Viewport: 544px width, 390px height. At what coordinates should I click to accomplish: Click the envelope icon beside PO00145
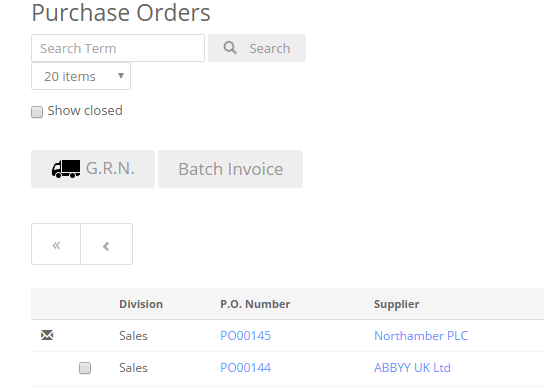47,335
